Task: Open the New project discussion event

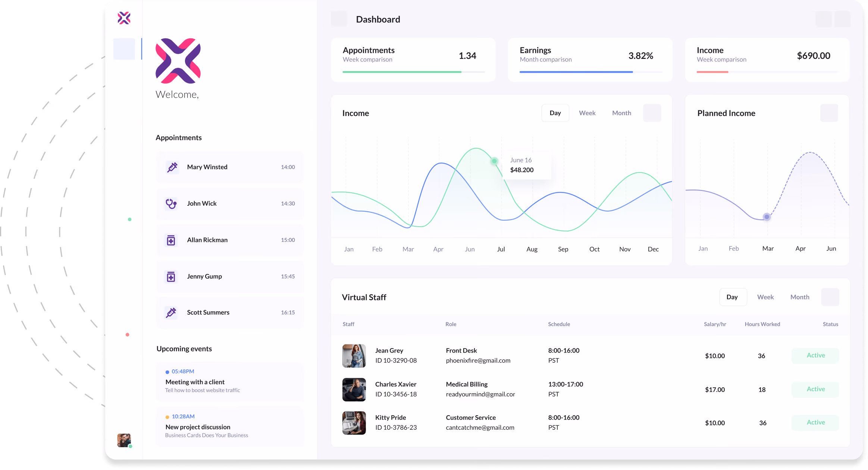Action: [230, 426]
